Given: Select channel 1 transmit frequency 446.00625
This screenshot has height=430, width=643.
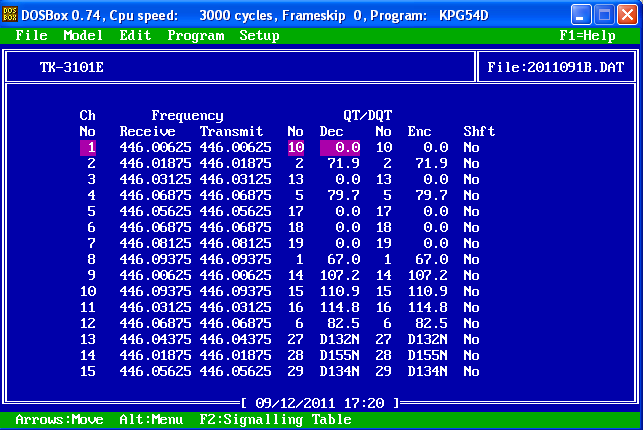Looking at the screenshot, I should 235,148.
